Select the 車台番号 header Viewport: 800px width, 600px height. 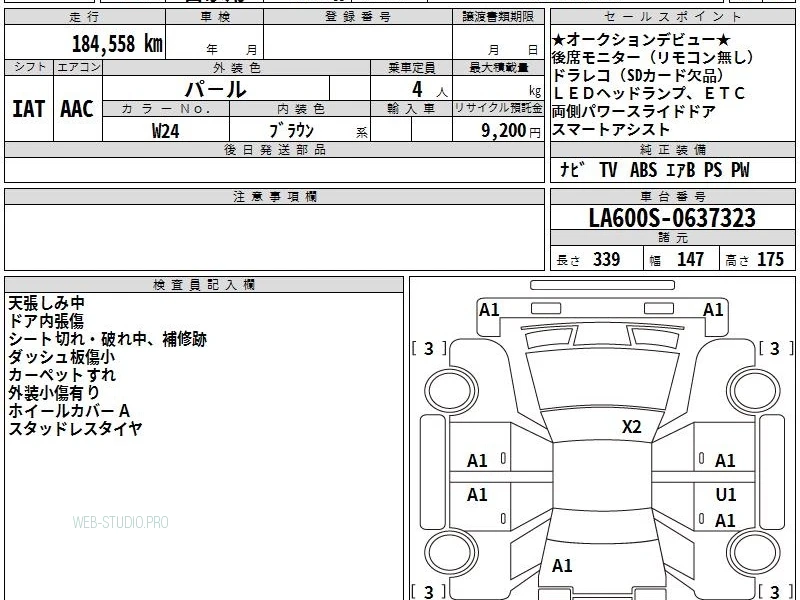672,196
